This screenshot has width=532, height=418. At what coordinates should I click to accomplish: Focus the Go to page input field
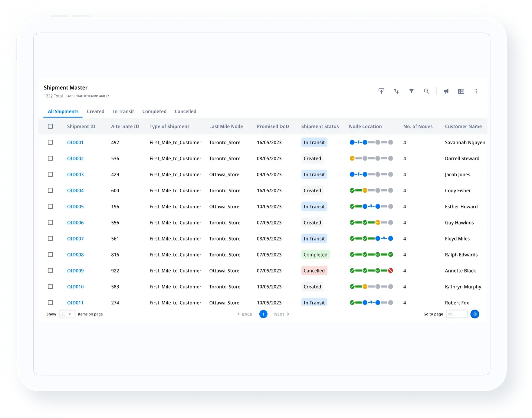[x=456, y=314]
